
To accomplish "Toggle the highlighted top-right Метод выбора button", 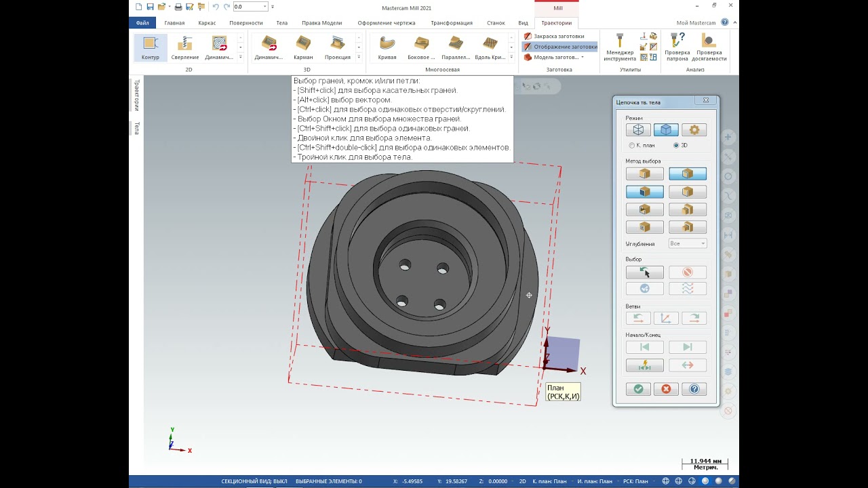I will point(688,174).
